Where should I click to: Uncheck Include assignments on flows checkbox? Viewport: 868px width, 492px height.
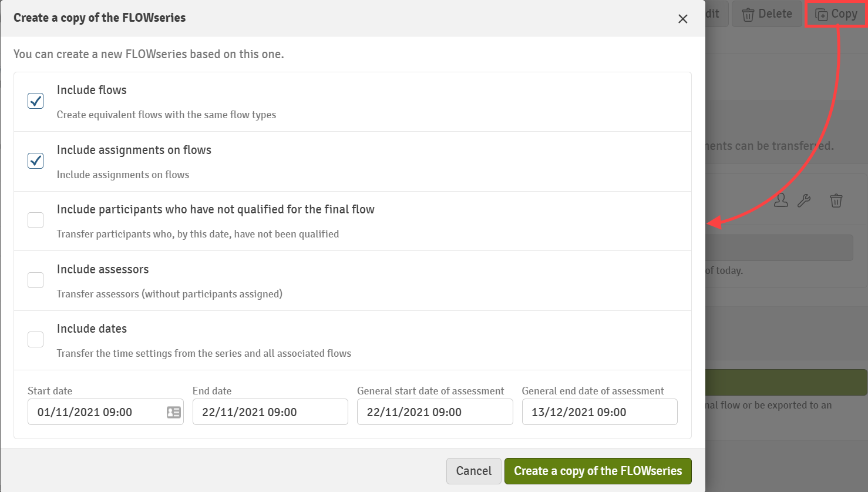point(36,160)
